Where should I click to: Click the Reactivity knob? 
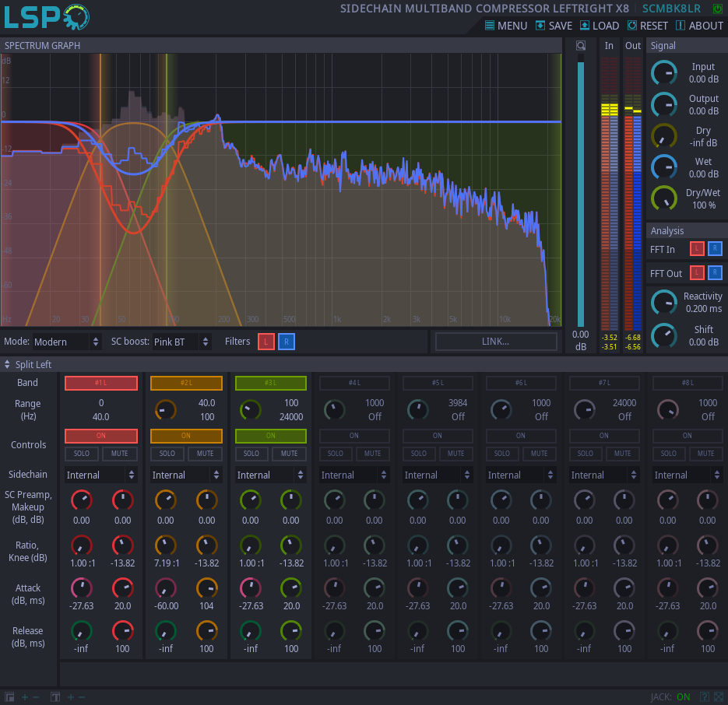(664, 303)
